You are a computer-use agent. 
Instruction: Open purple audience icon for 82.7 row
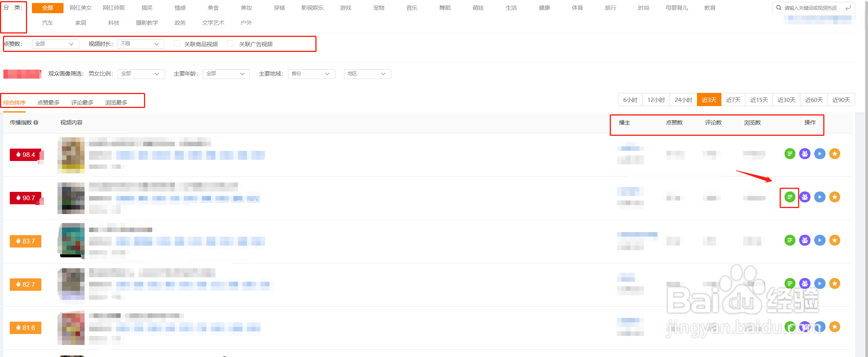[805, 284]
